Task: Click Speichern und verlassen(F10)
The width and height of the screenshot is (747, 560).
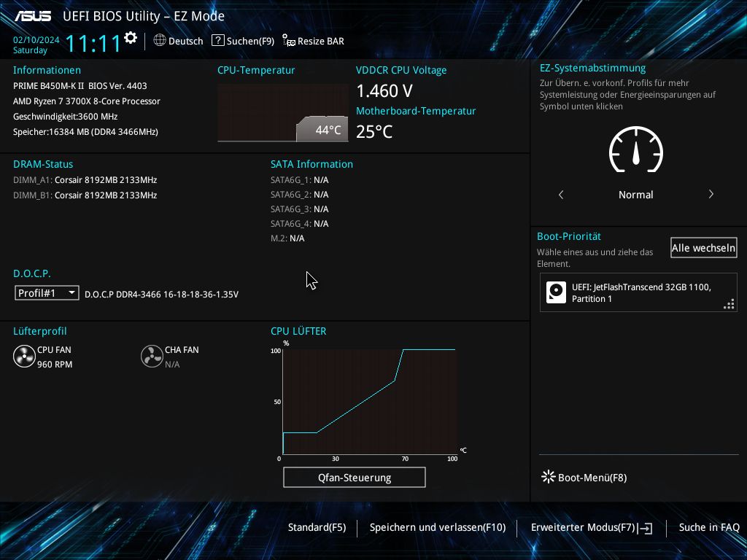Action: tap(438, 528)
